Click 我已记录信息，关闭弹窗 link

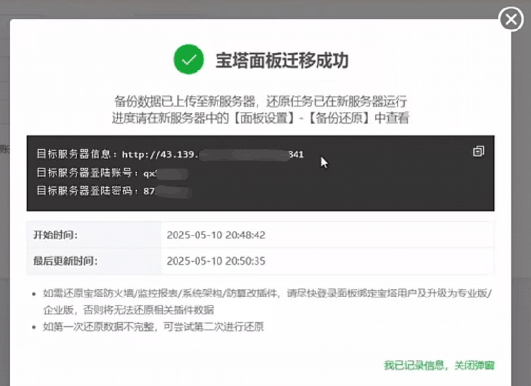pyautogui.click(x=439, y=365)
